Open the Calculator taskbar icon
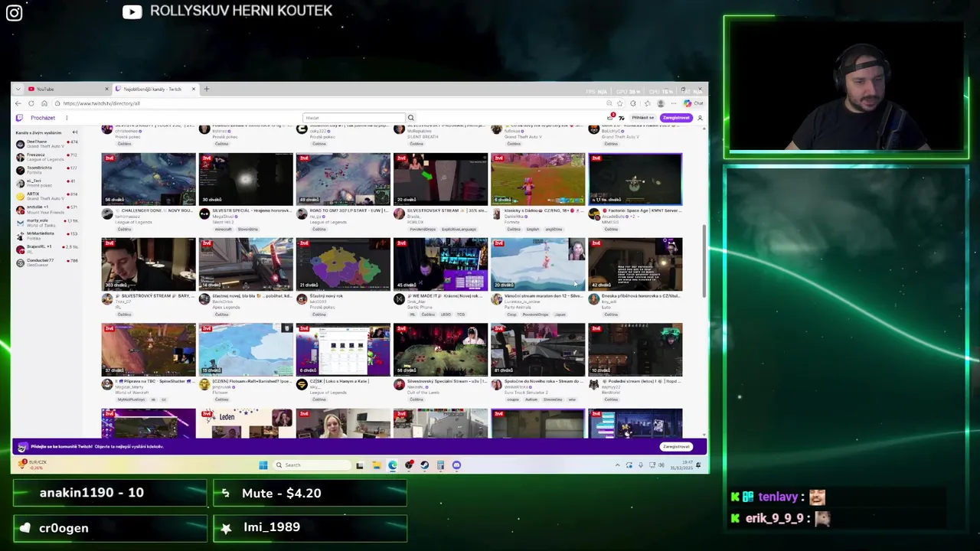Viewport: 980px width, 551px height. [x=440, y=465]
